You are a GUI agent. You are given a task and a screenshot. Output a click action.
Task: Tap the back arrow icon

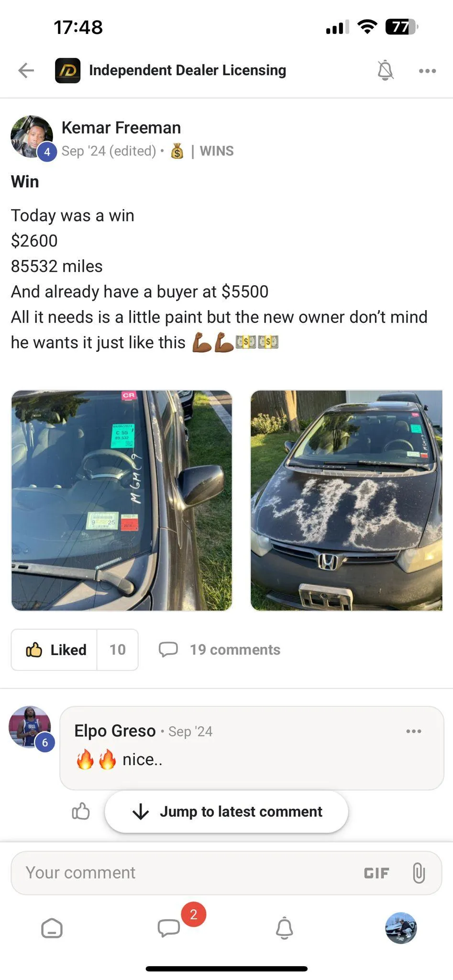[26, 70]
